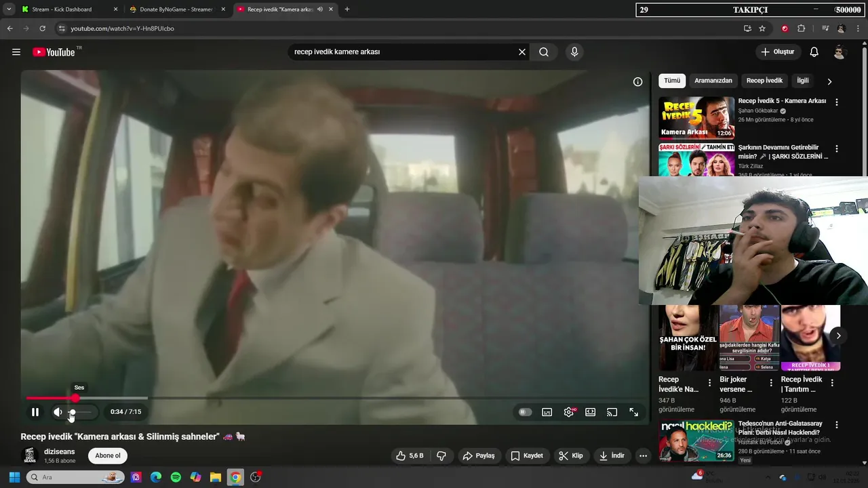The image size is (868, 488).
Task: Open more actions ellipsis under the video
Action: 643,455
